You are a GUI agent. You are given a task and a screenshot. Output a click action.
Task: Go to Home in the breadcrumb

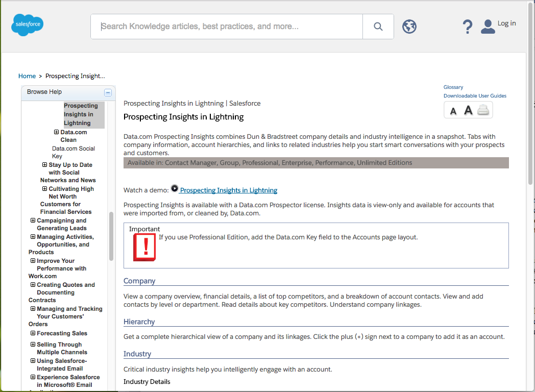(27, 76)
